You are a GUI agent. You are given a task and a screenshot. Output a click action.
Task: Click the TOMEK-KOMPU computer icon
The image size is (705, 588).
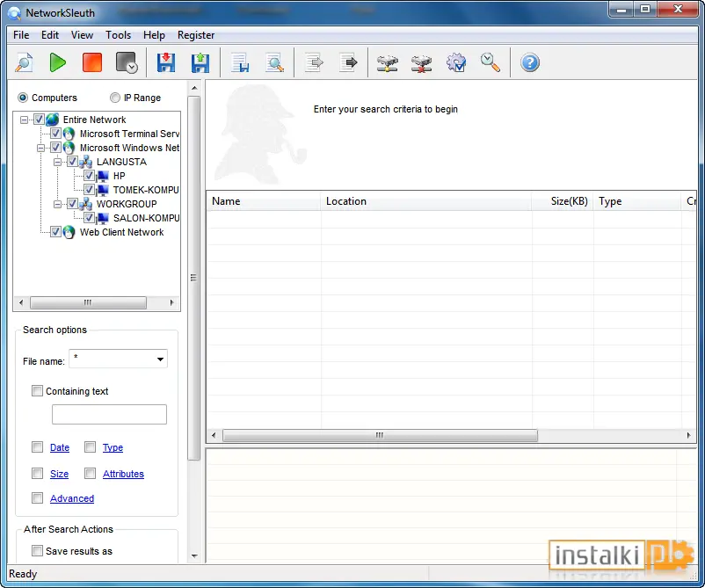click(103, 190)
